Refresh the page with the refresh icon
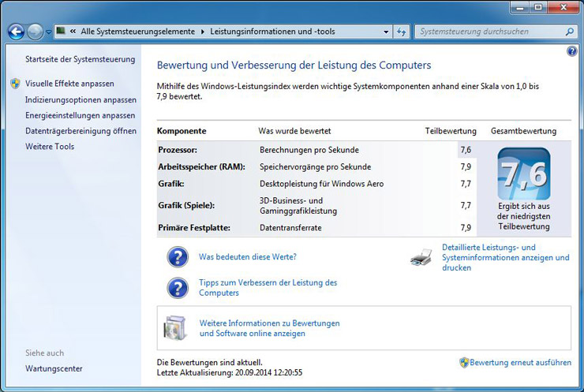This screenshot has height=392, width=584. tap(401, 32)
